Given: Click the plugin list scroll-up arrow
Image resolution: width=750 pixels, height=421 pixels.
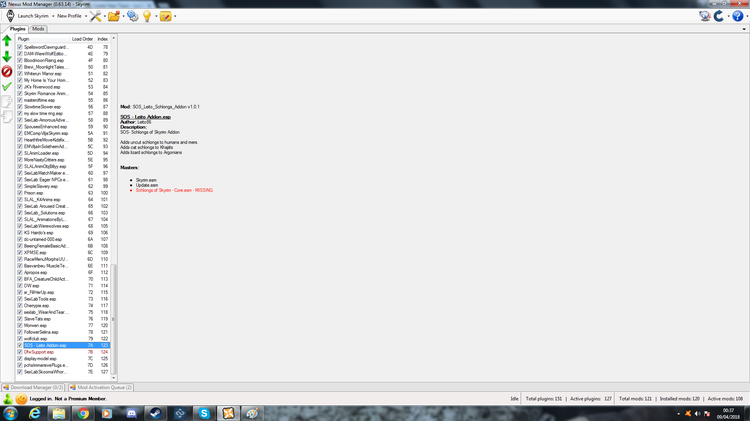Looking at the screenshot, I should click(113, 38).
